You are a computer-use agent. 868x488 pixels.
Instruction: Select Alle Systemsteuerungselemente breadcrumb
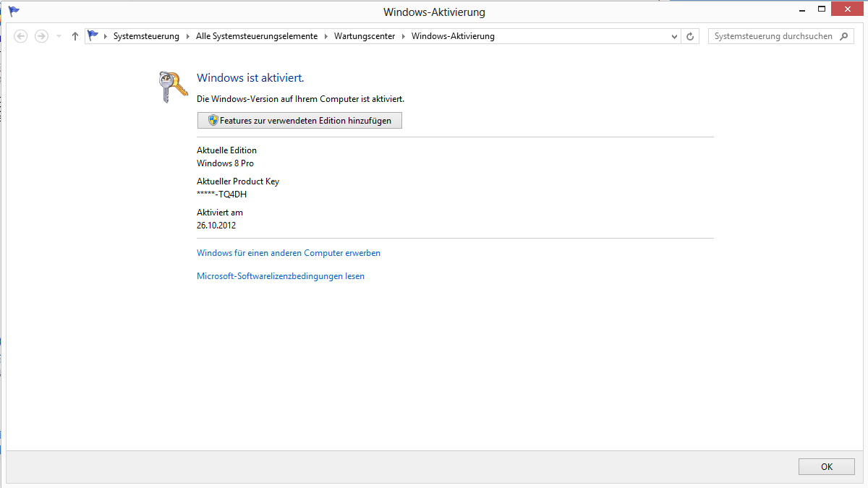257,36
